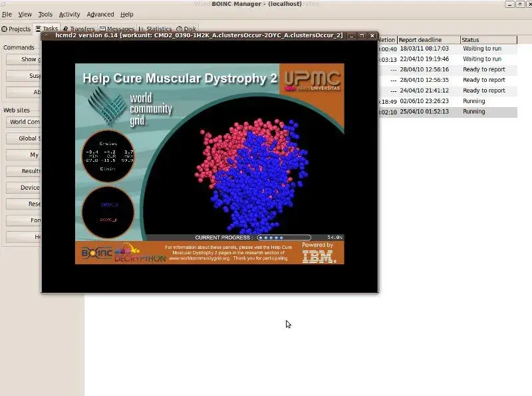Open the Tools menu

45,14
